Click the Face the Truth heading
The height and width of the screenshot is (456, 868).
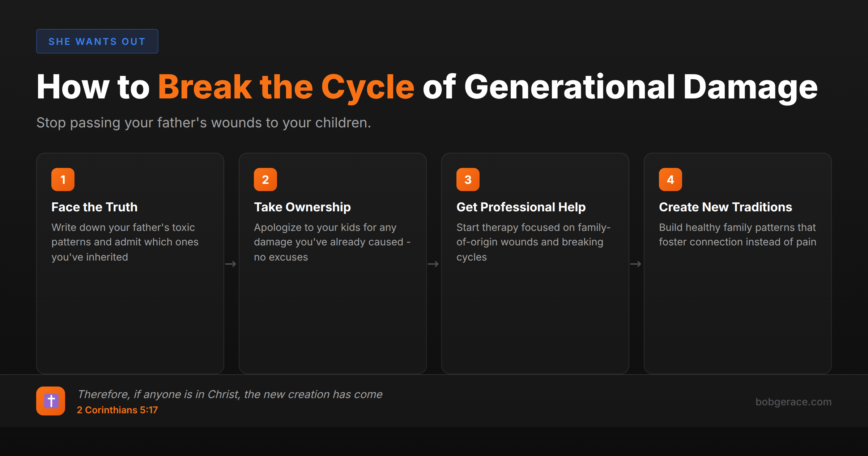pyautogui.click(x=94, y=207)
